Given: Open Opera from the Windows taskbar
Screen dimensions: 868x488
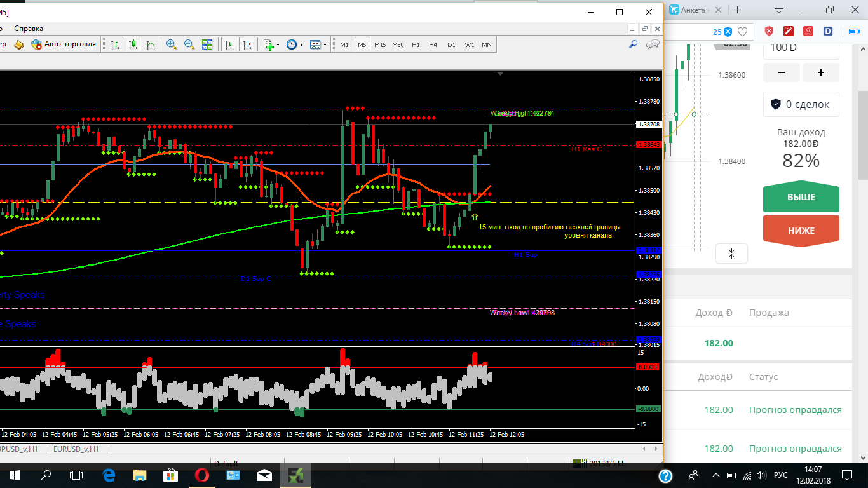Looking at the screenshot, I should [x=202, y=475].
